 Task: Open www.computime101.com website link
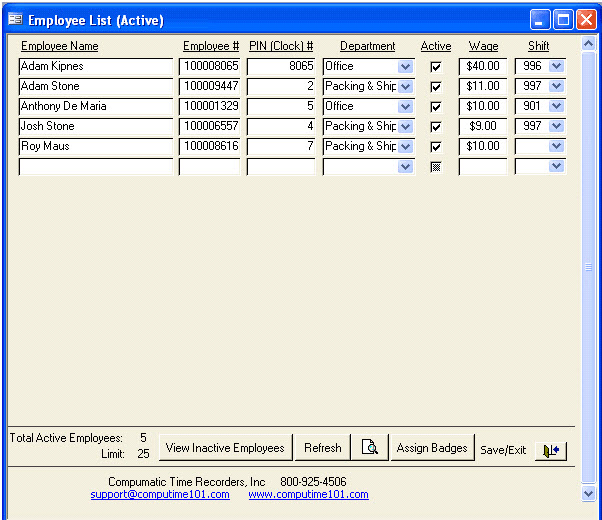[308, 494]
